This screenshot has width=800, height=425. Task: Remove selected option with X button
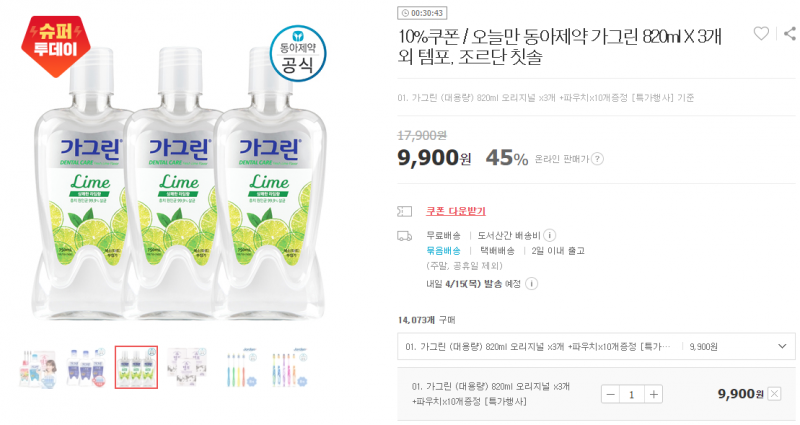[774, 394]
